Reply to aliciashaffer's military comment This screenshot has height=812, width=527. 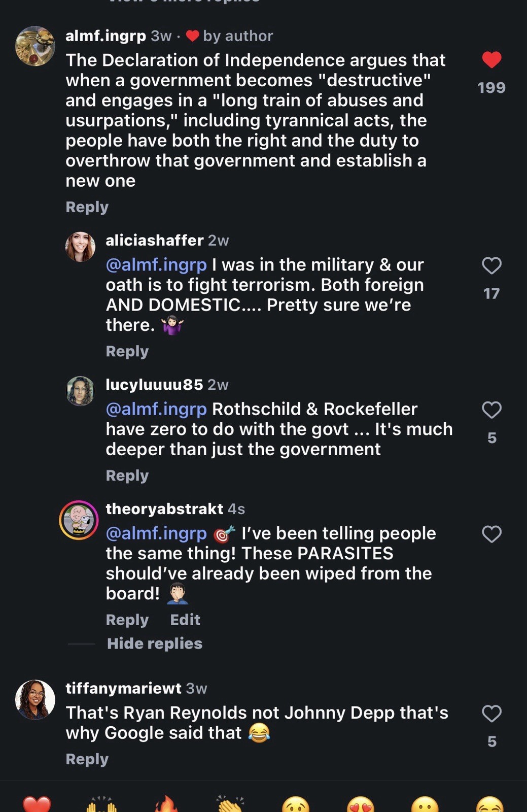127,351
